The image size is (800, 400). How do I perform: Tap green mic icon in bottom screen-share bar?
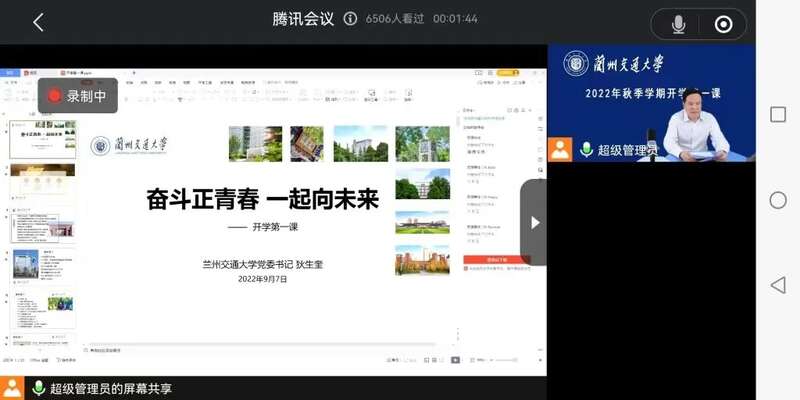[38, 388]
